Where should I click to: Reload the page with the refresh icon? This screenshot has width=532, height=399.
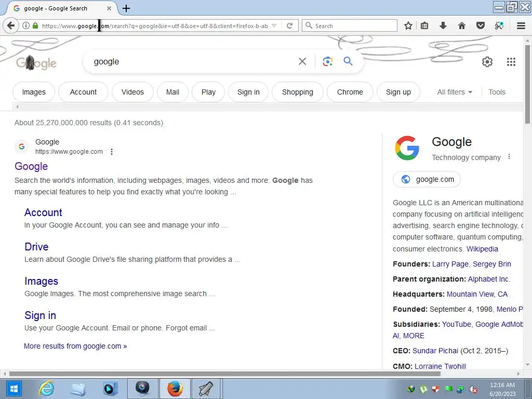tap(289, 25)
